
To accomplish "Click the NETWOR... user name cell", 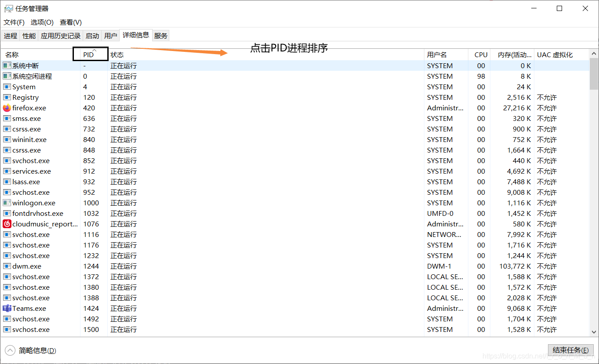I will pyautogui.click(x=445, y=234).
